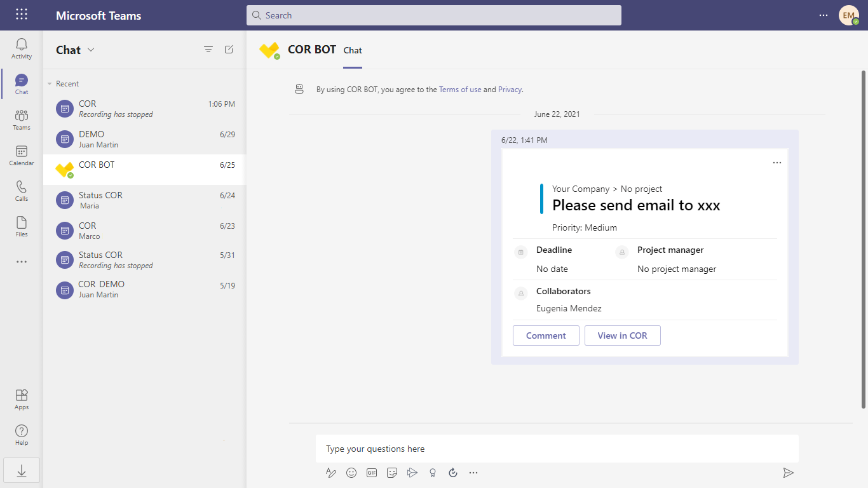The width and height of the screenshot is (868, 488).
Task: Open Status COR chat dated 5/31
Action: (144, 260)
